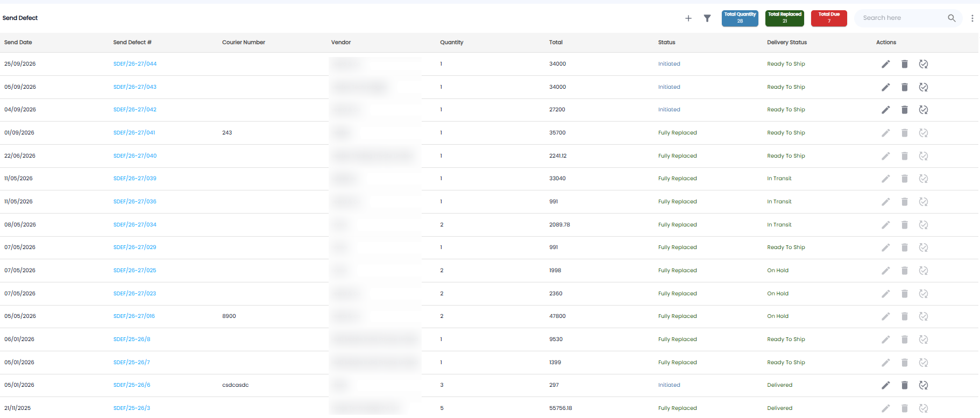Open the SDEF/26-27/036 link
980x418 pixels.
coord(135,202)
